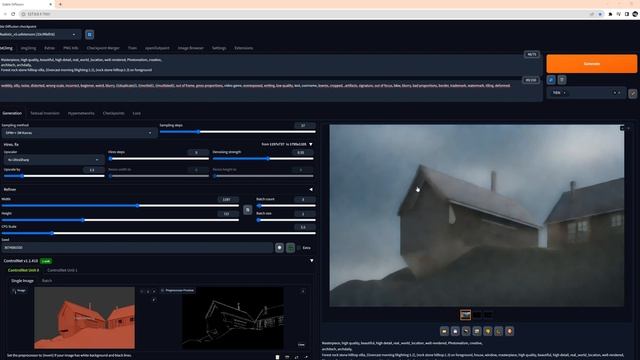Select the ControlNet Batch tab
The height and width of the screenshot is (360, 640).
tap(47, 281)
